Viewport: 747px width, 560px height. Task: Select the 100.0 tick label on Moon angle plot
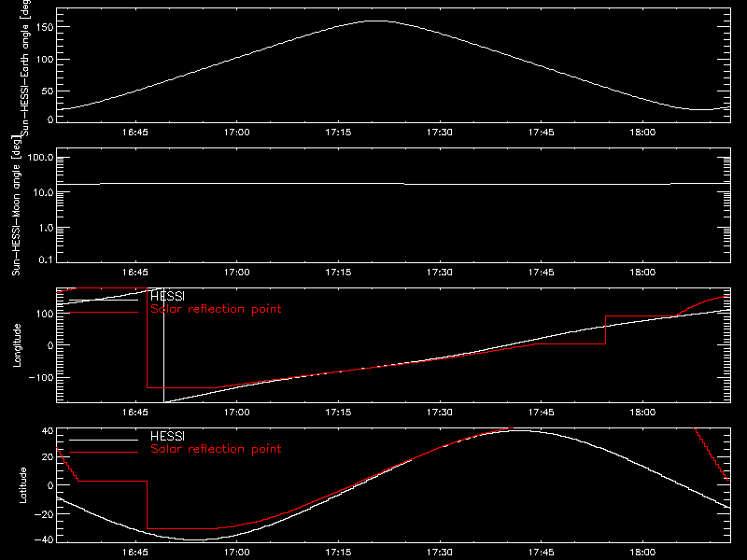[x=40, y=158]
